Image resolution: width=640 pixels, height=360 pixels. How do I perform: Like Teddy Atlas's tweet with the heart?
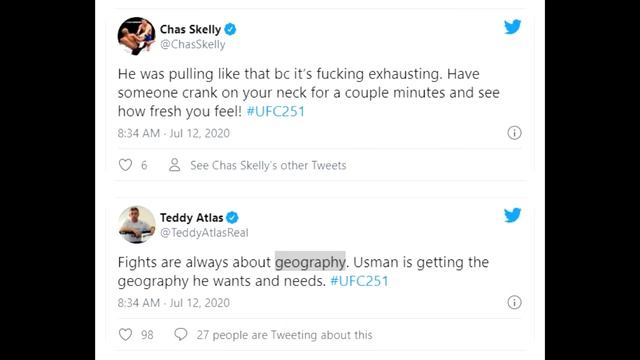tap(125, 335)
